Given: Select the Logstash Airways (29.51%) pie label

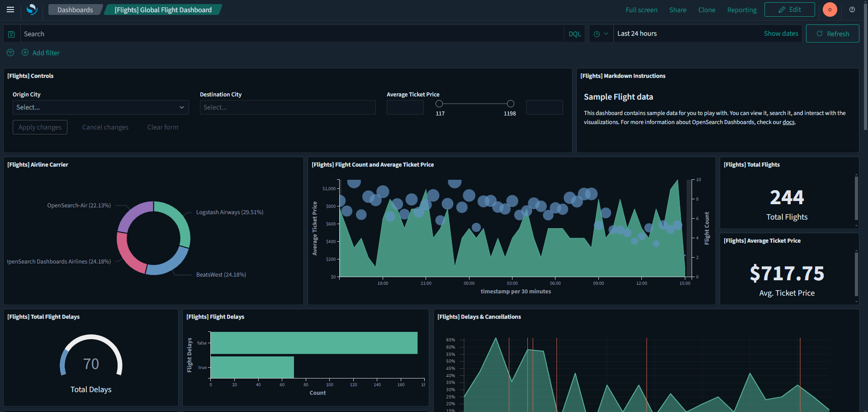Looking at the screenshot, I should [x=230, y=212].
